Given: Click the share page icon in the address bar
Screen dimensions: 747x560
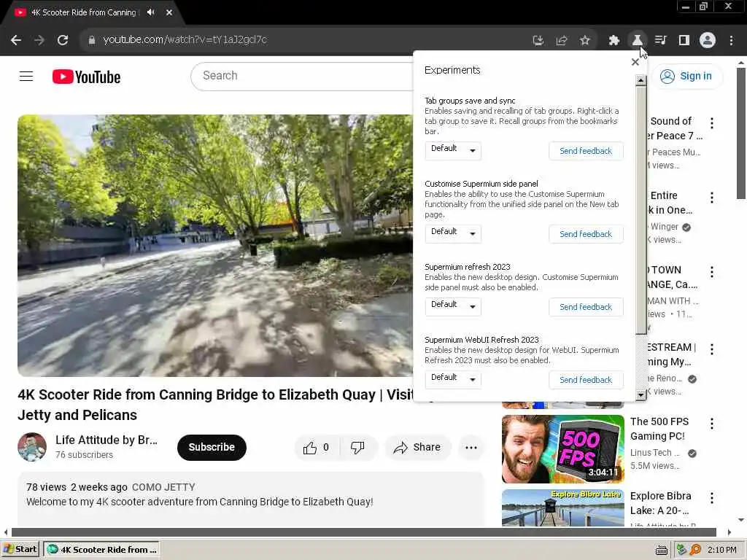Looking at the screenshot, I should click(562, 41).
